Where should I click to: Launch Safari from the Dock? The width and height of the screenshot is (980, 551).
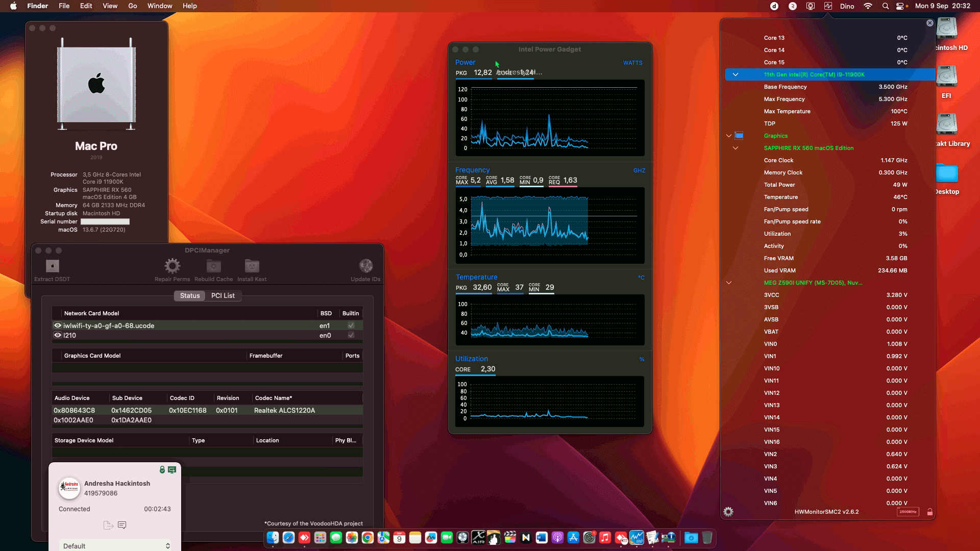click(288, 537)
